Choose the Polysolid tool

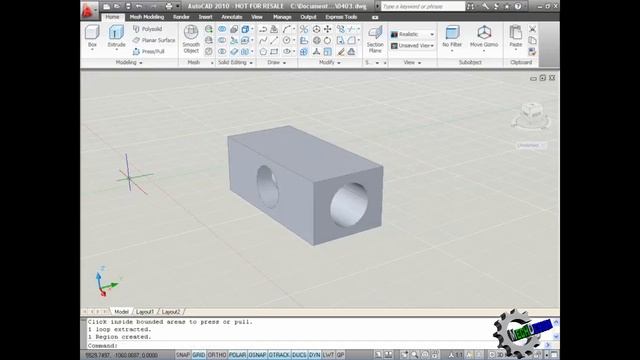pos(147,29)
